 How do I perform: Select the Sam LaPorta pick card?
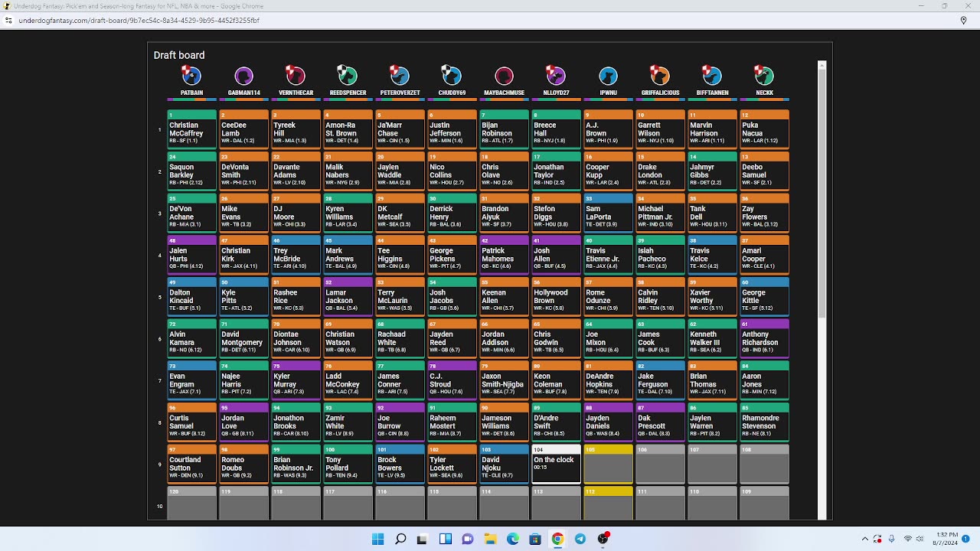[608, 214]
